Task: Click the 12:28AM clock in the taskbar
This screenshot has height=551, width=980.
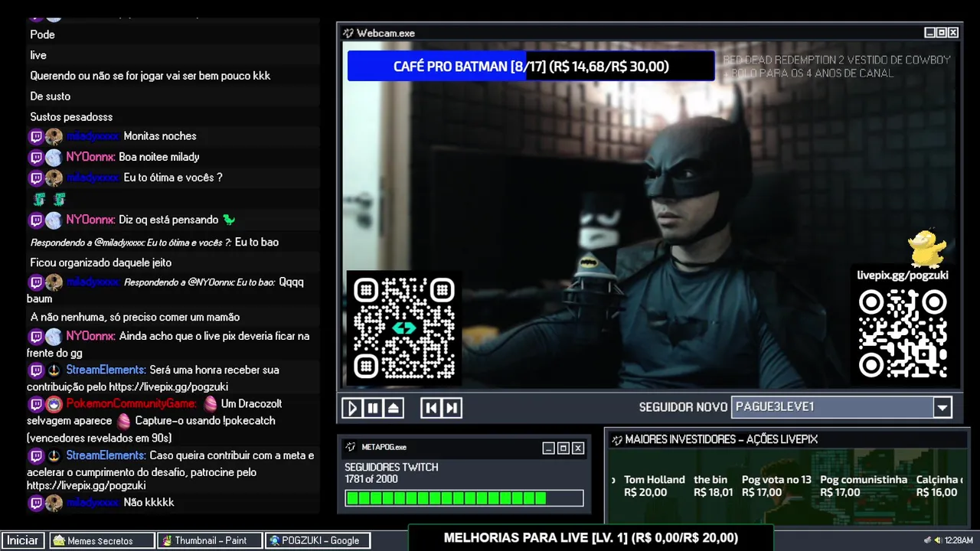Action: (959, 540)
